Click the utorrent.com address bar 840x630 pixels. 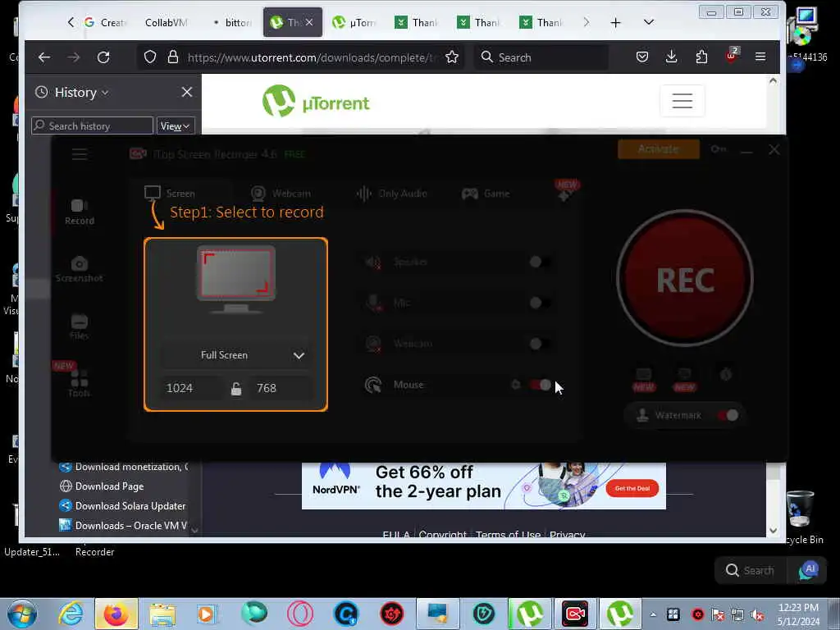(300, 57)
